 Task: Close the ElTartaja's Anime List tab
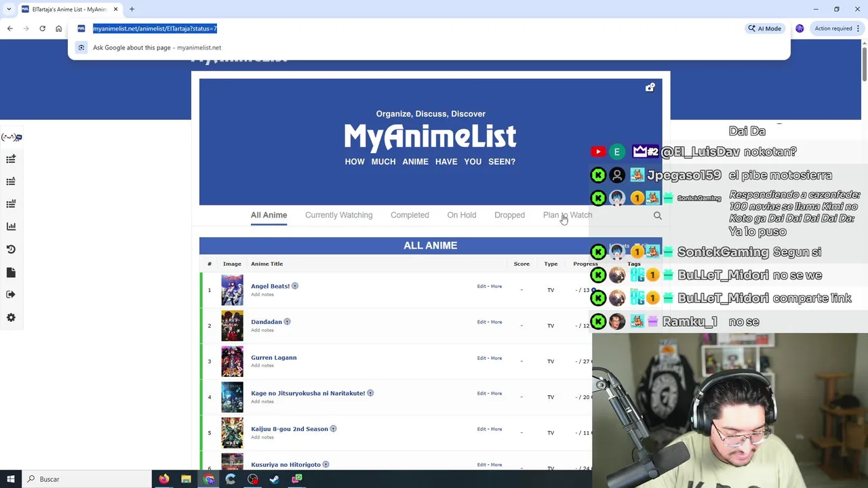(115, 9)
